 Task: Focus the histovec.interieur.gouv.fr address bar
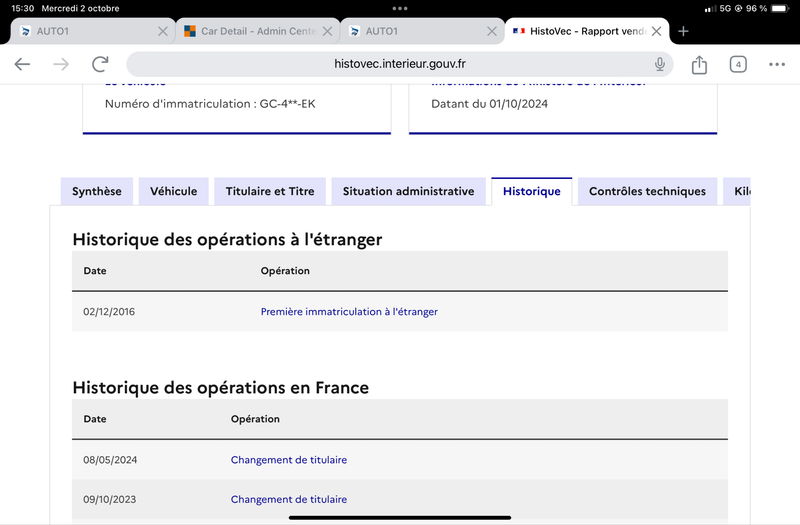399,64
